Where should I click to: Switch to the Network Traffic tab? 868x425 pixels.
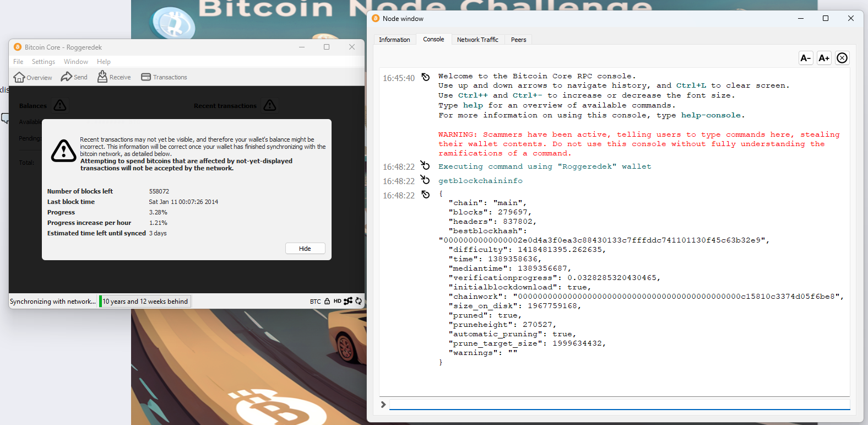[478, 40]
